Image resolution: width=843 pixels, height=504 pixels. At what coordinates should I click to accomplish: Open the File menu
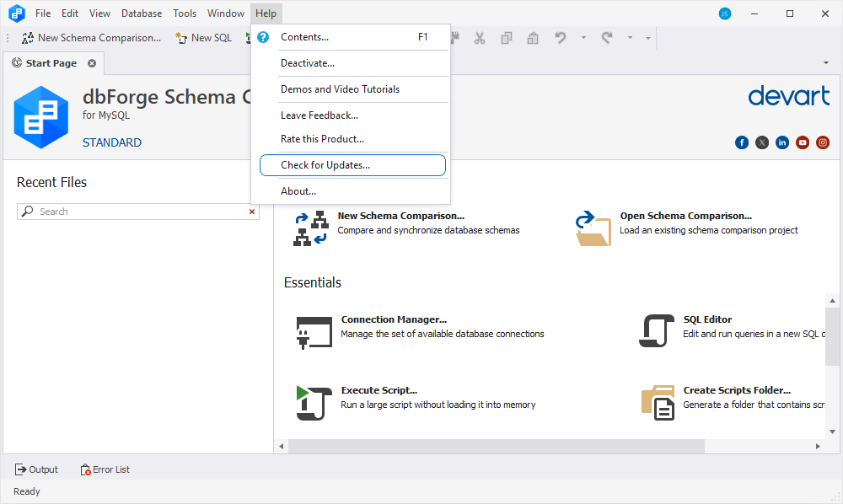43,13
